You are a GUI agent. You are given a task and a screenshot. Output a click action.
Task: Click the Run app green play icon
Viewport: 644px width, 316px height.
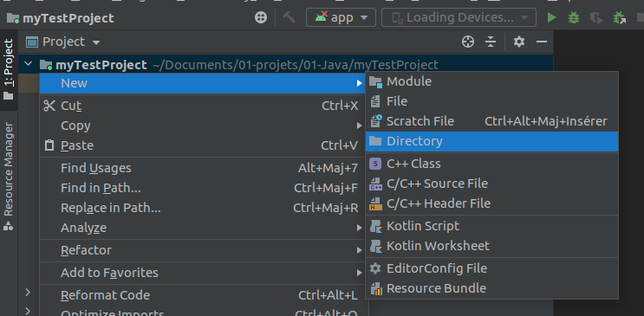click(x=551, y=17)
